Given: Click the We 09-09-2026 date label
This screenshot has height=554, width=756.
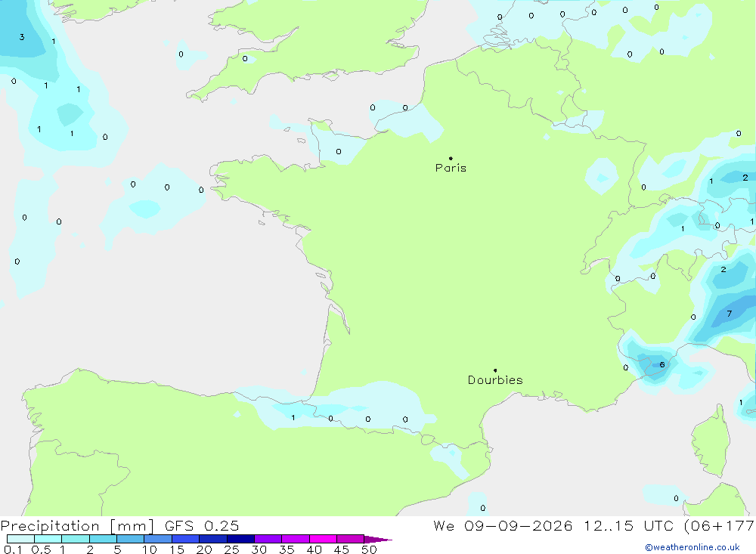Looking at the screenshot, I should pos(503,525).
